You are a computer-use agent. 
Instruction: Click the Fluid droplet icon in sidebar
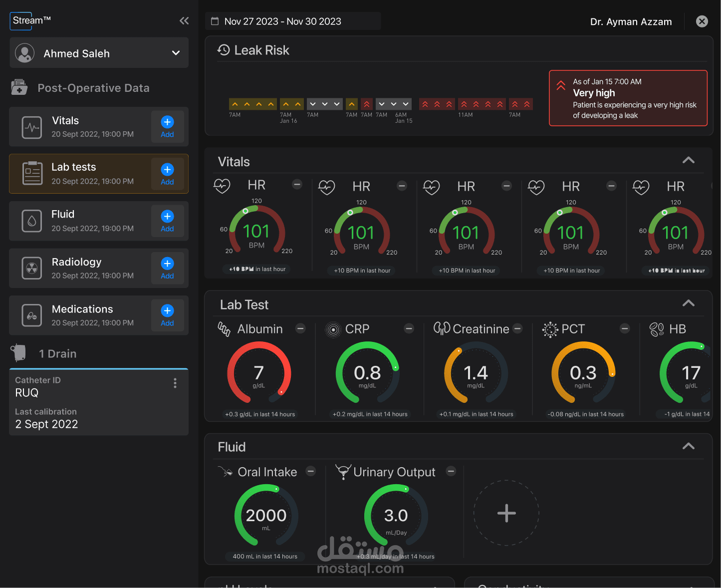[x=32, y=221]
